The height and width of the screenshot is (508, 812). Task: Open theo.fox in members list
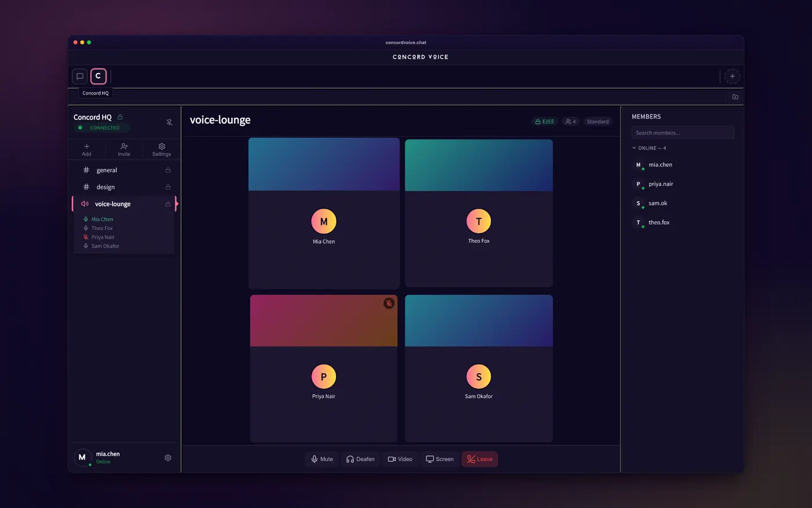click(683, 222)
